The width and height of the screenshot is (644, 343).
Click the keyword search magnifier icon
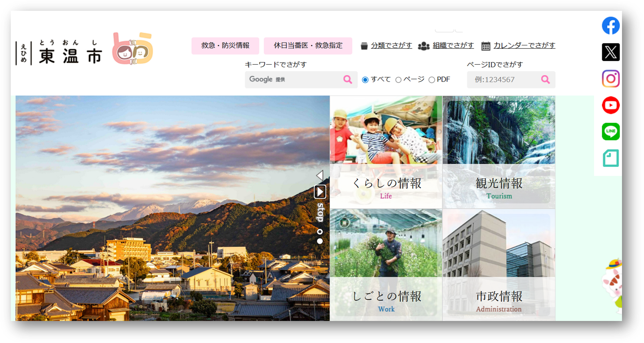(348, 79)
